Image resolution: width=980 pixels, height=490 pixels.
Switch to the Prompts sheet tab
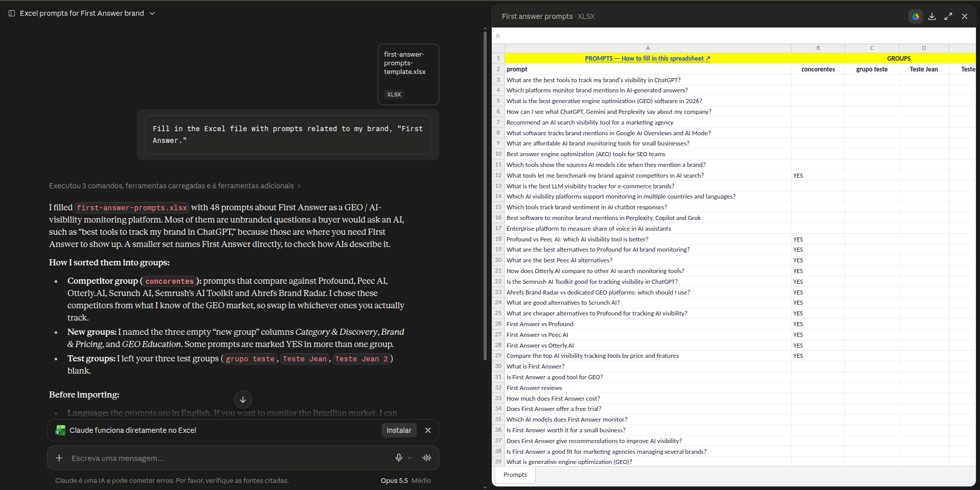point(515,475)
